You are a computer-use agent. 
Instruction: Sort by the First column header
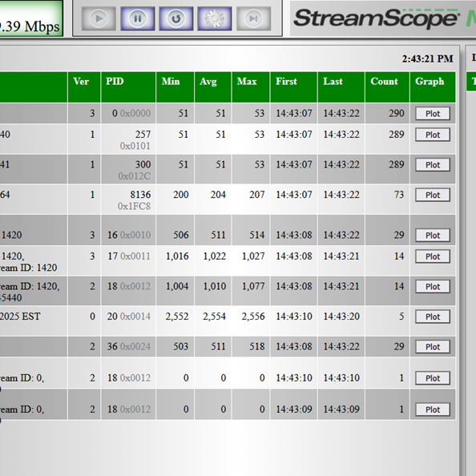click(x=294, y=87)
